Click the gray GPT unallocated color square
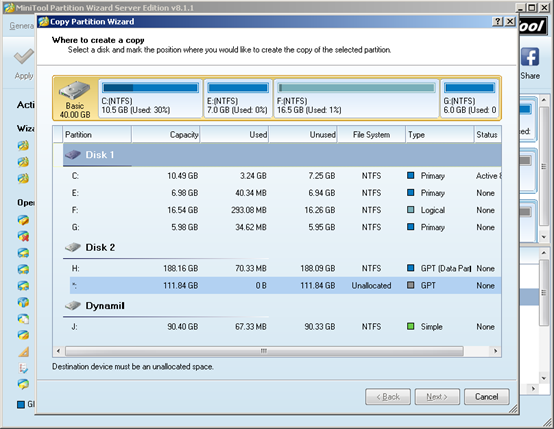Image resolution: width=554 pixels, height=429 pixels. coord(411,285)
